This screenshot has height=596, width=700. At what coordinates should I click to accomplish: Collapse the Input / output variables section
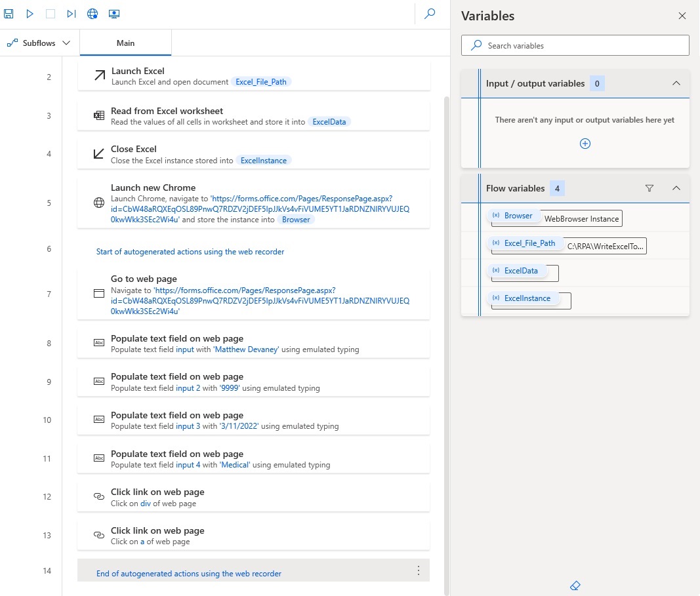676,83
